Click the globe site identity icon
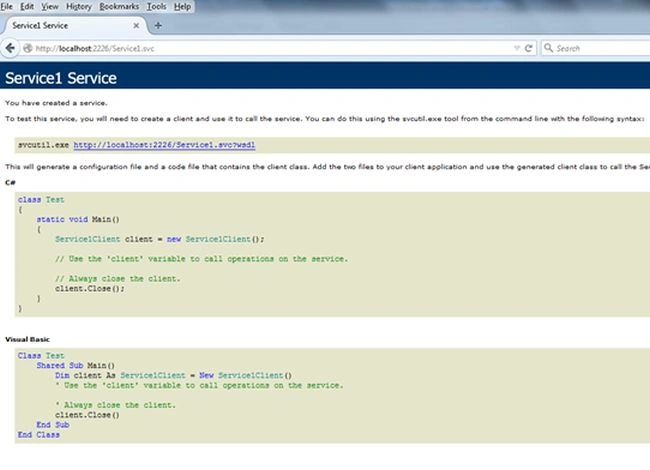 tap(27, 48)
